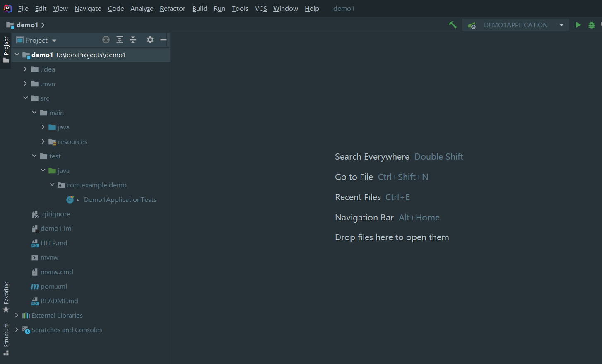Image resolution: width=602 pixels, height=364 pixels.
Task: Open the Refactor menu
Action: (x=172, y=8)
